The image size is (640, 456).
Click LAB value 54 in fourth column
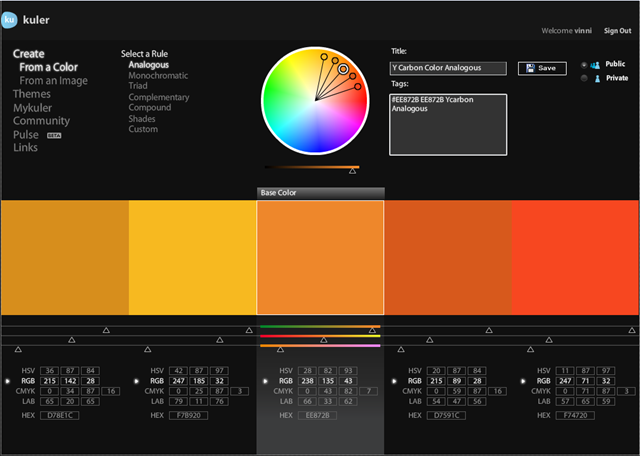click(436, 401)
